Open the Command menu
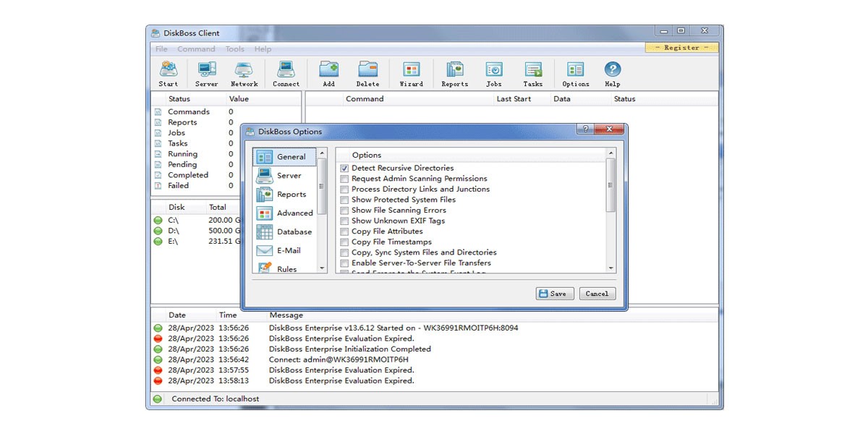Viewport: 868px width, 434px height. (x=196, y=49)
